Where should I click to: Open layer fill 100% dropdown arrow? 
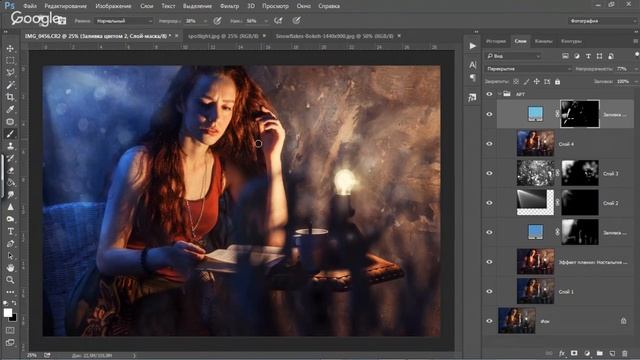click(x=635, y=82)
